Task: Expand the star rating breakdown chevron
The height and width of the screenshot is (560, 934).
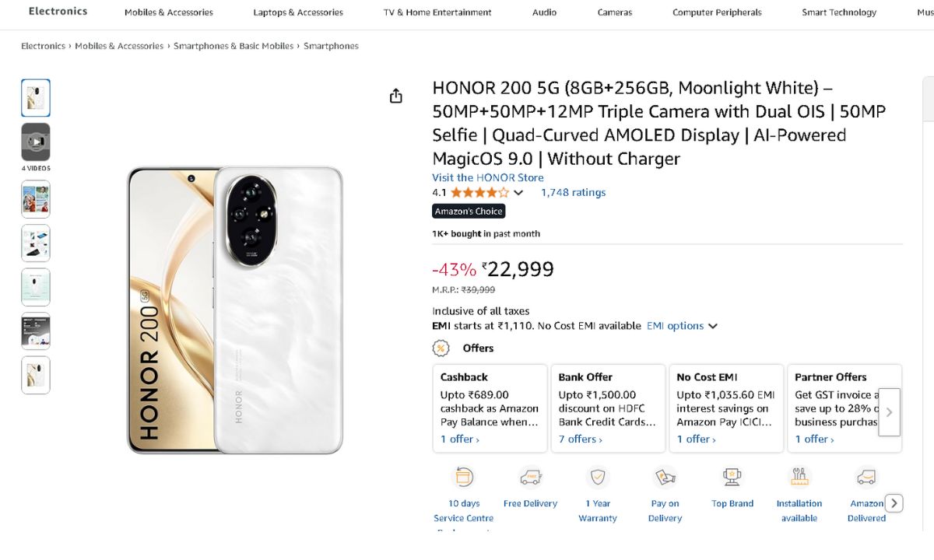Action: pos(519,193)
